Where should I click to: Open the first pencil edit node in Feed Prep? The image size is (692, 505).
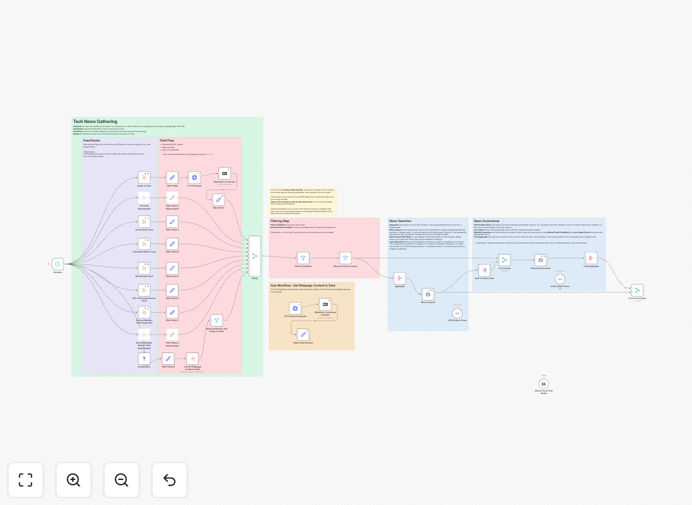[x=172, y=177]
